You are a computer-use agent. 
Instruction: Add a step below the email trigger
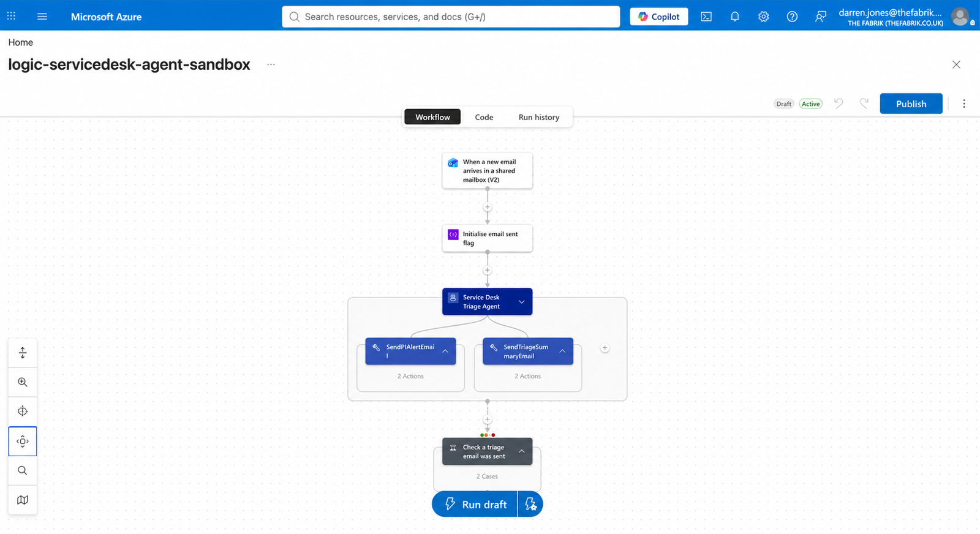tap(488, 207)
